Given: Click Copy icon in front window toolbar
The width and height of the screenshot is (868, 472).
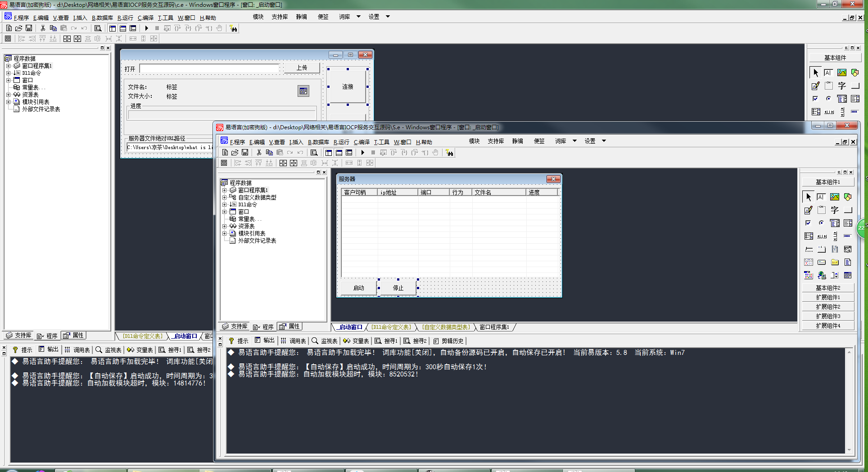Looking at the screenshot, I should (x=269, y=153).
